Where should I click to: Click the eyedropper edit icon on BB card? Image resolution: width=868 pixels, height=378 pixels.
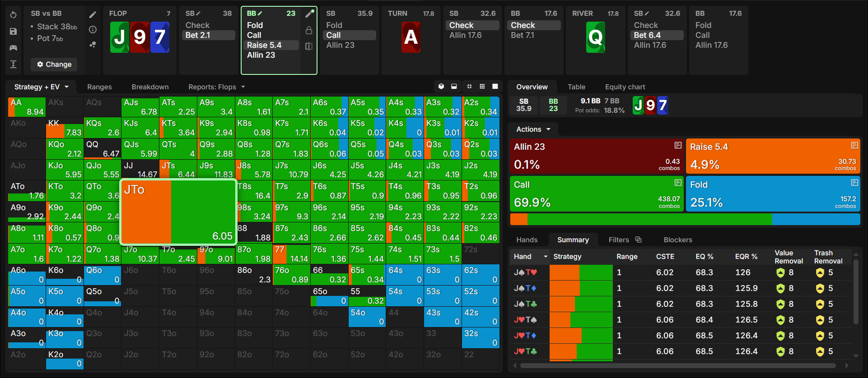[309, 14]
